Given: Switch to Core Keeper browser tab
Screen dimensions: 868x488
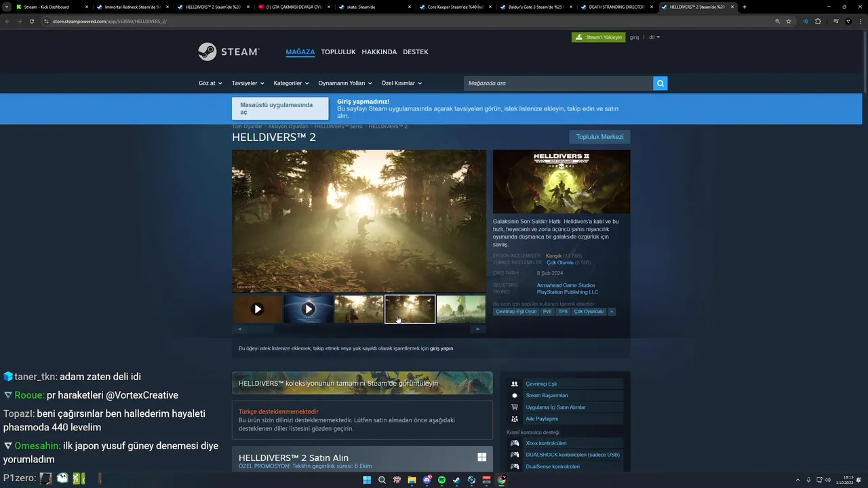Looking at the screenshot, I should pos(455,7).
